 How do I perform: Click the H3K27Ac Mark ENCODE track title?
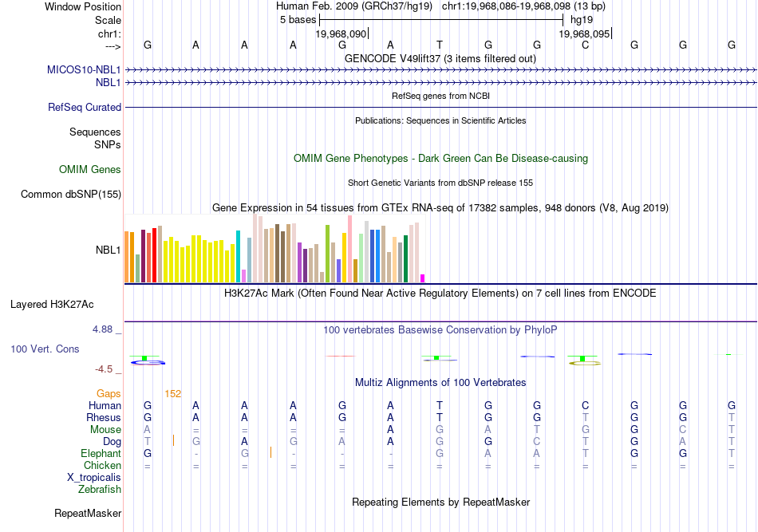coord(440,294)
